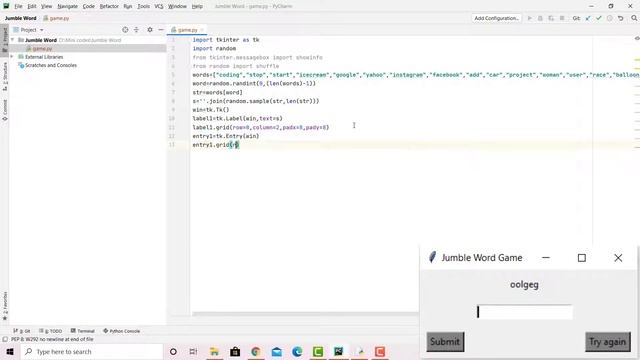Select the game.py editor tab
The height and width of the screenshot is (360, 640).
pyautogui.click(x=187, y=30)
